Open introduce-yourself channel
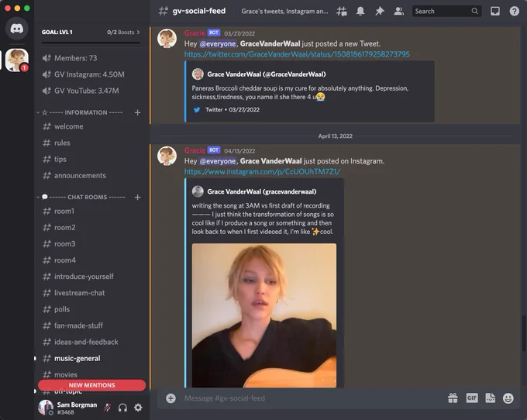 (x=91, y=277)
